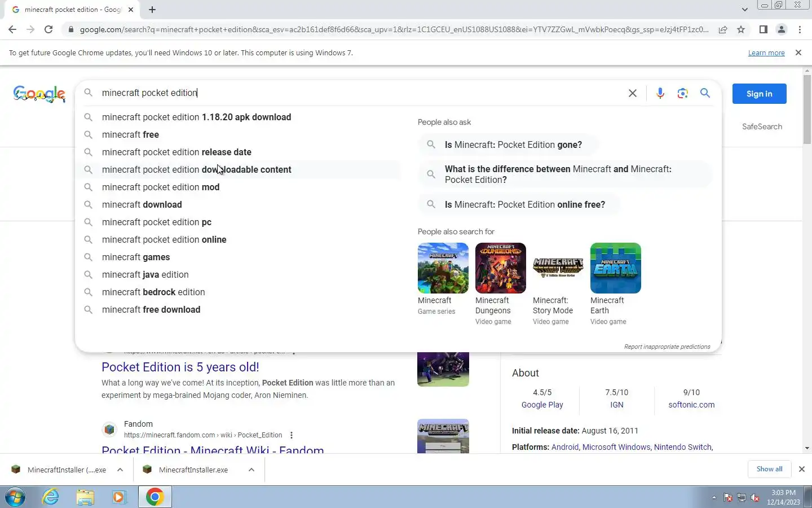Close the minecraft pocket edition tab

pos(131,10)
